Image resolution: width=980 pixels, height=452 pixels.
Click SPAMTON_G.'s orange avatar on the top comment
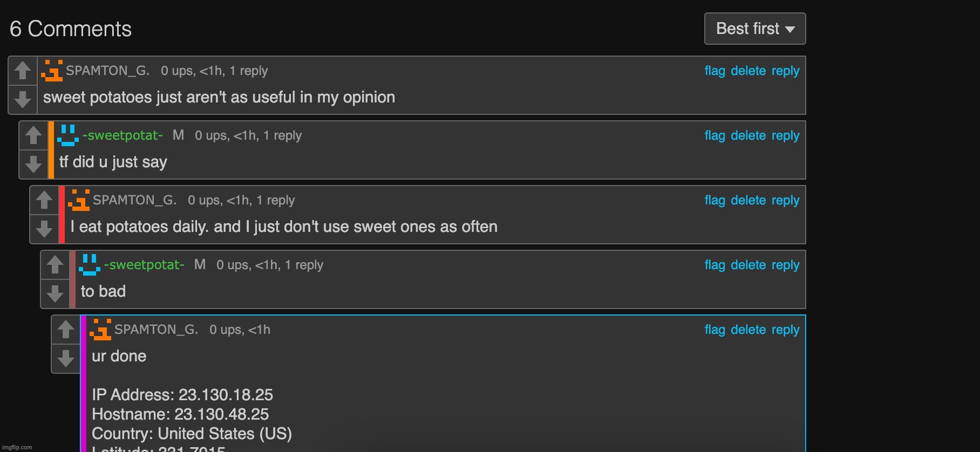tap(52, 70)
